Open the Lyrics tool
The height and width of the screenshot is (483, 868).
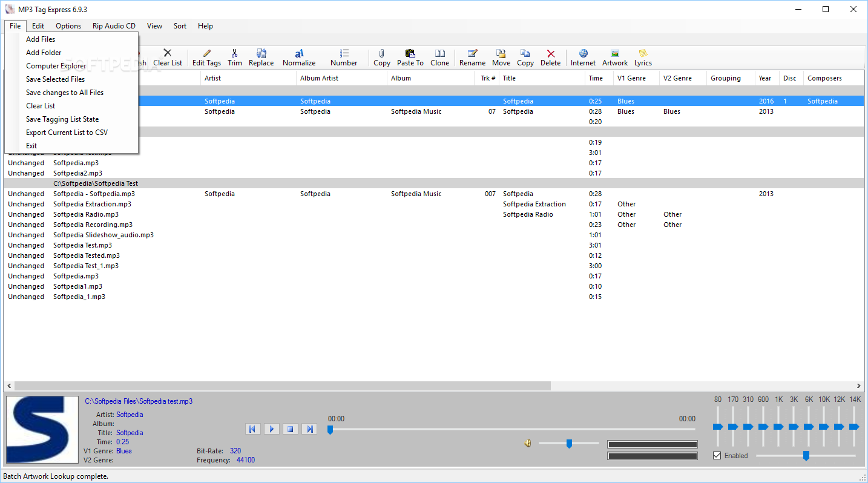[643, 57]
